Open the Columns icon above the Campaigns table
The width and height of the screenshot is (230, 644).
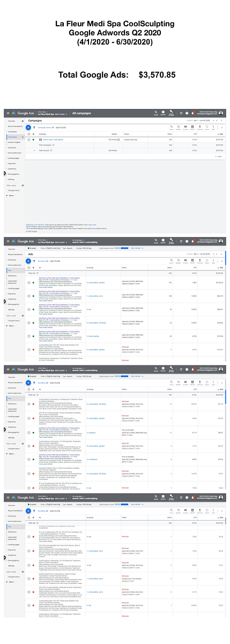186,127
